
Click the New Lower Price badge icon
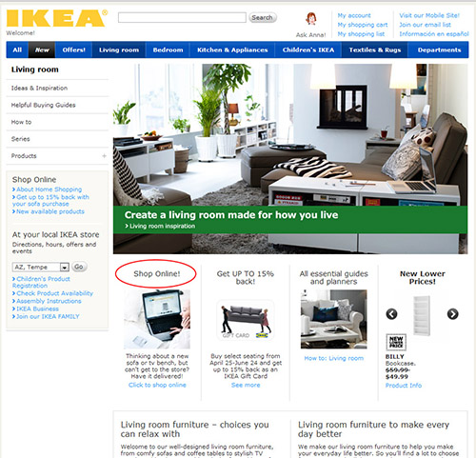point(396,342)
